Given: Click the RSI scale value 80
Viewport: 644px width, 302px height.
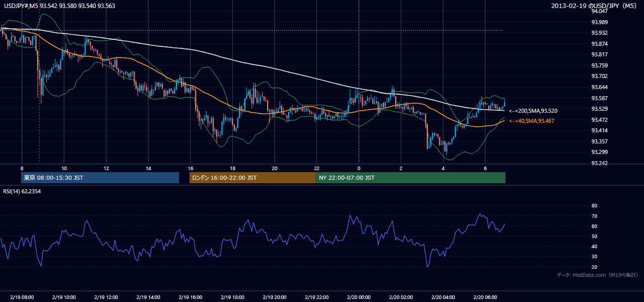Looking at the screenshot, I should click(594, 206).
